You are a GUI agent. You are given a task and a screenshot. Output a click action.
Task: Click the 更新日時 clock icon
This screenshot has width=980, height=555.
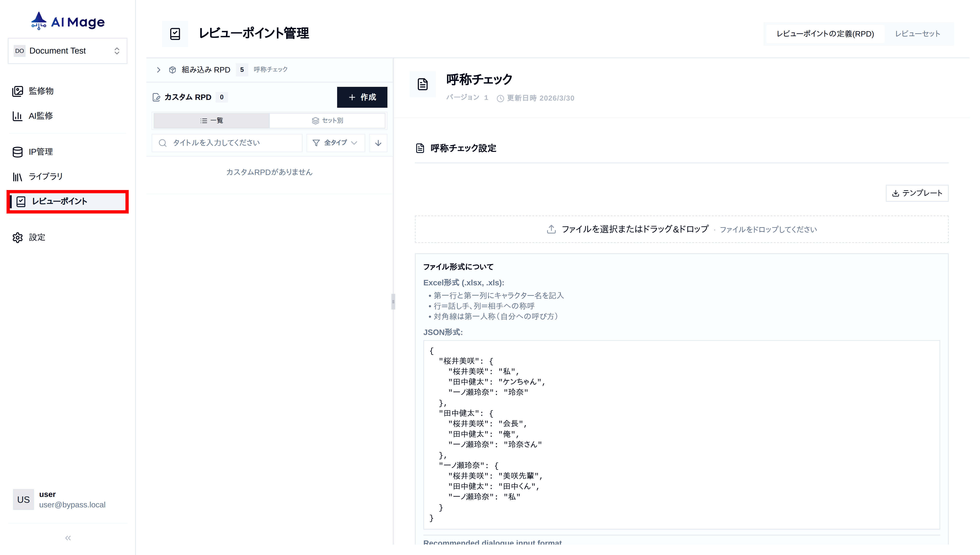pyautogui.click(x=500, y=98)
